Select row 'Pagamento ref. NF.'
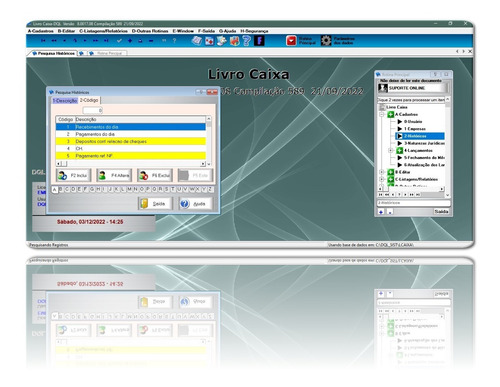The width and height of the screenshot is (500, 387). (x=131, y=156)
